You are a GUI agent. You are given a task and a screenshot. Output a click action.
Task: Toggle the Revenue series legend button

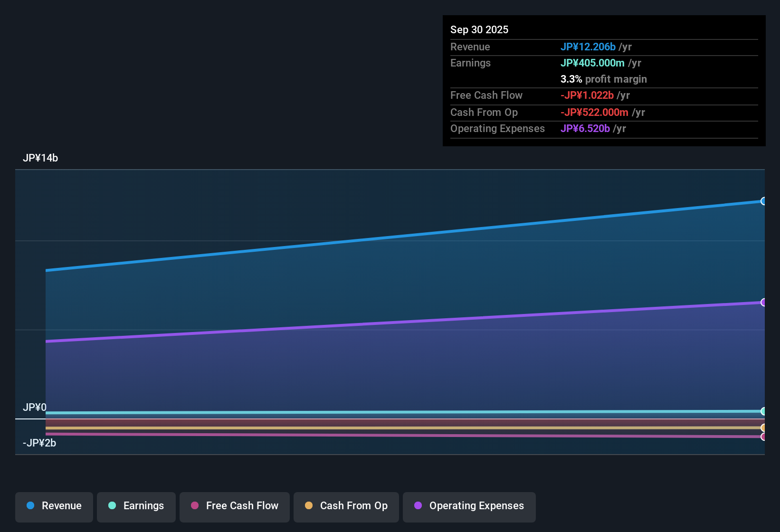(x=54, y=507)
